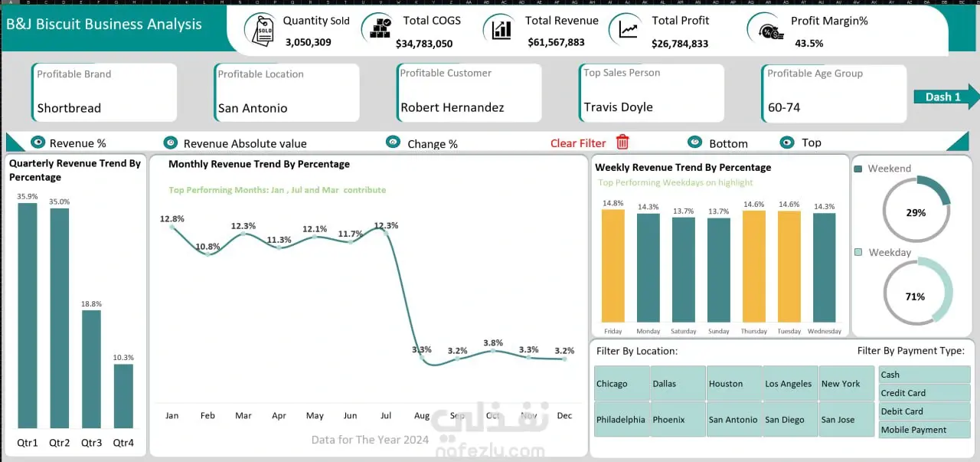Click the 3,050,309 quantity sold value
The height and width of the screenshot is (462, 980).
[308, 42]
